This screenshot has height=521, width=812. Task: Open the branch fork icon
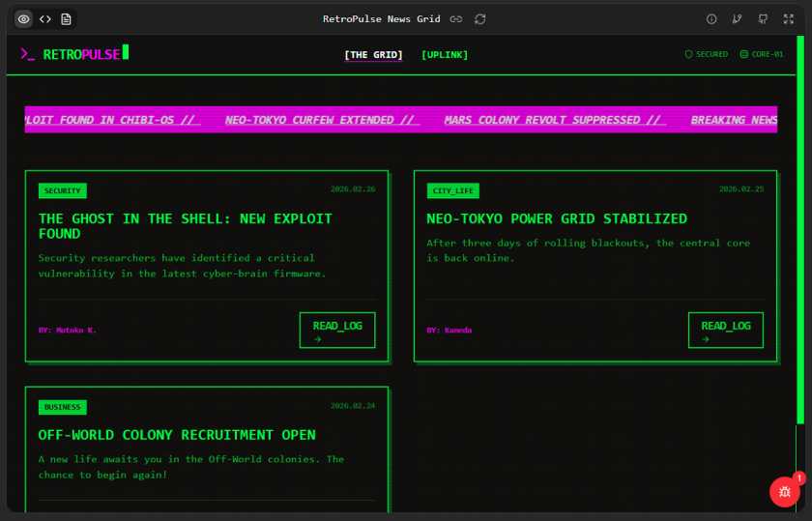coord(737,19)
